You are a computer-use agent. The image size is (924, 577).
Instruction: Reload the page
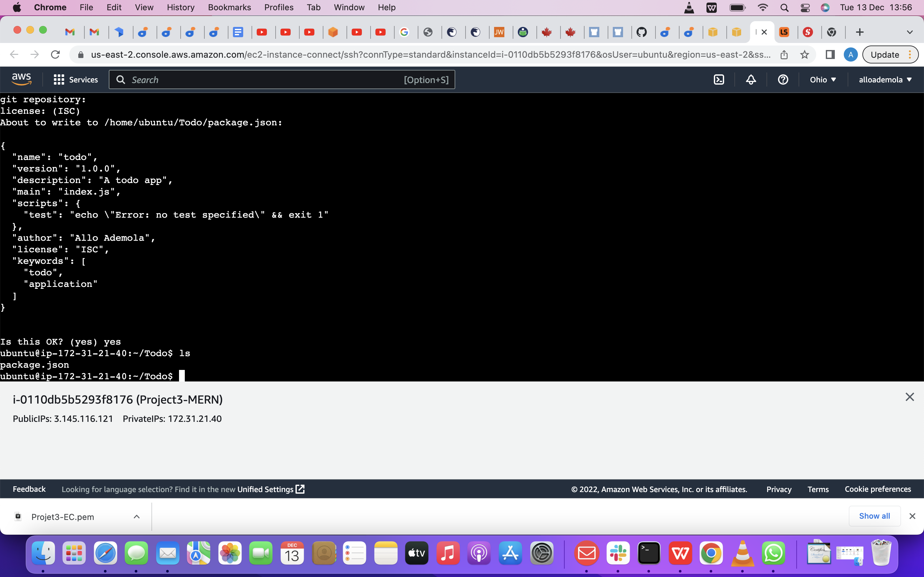click(56, 54)
